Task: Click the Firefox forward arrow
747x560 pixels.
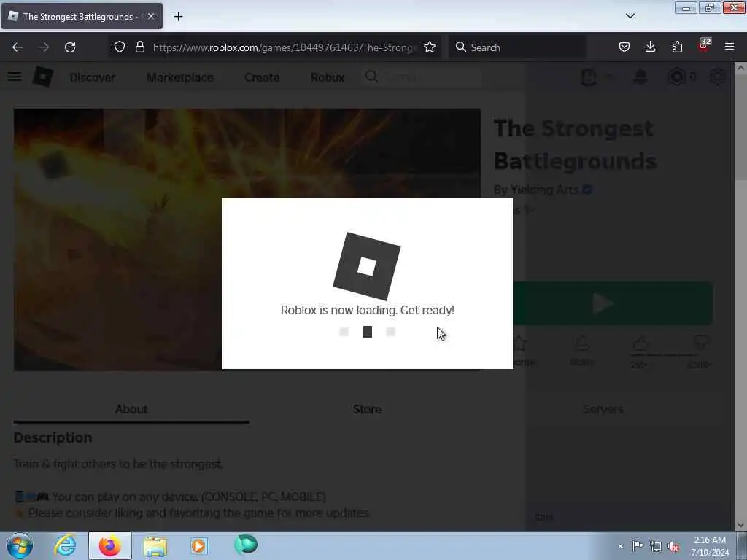Action: point(44,47)
